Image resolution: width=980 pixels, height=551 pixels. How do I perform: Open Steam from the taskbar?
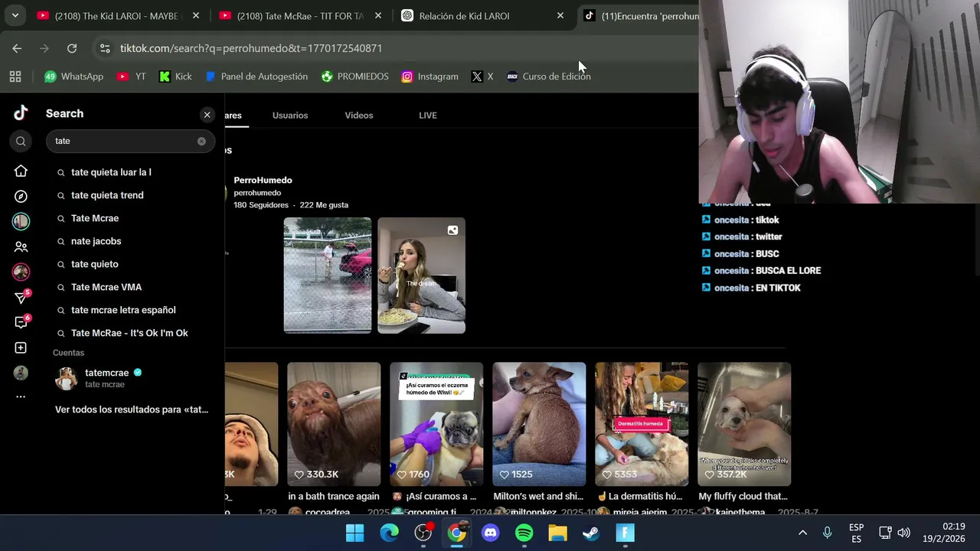[x=591, y=533]
